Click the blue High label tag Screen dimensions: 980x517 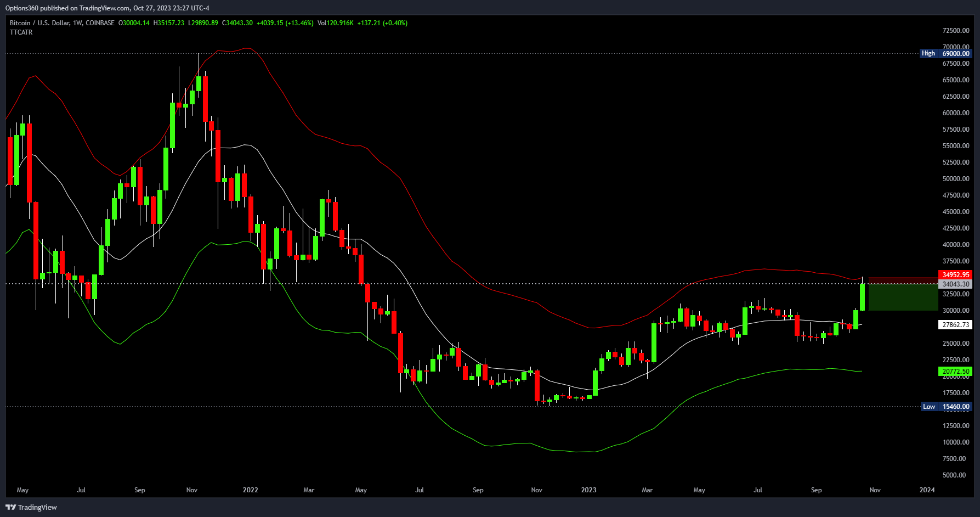928,53
